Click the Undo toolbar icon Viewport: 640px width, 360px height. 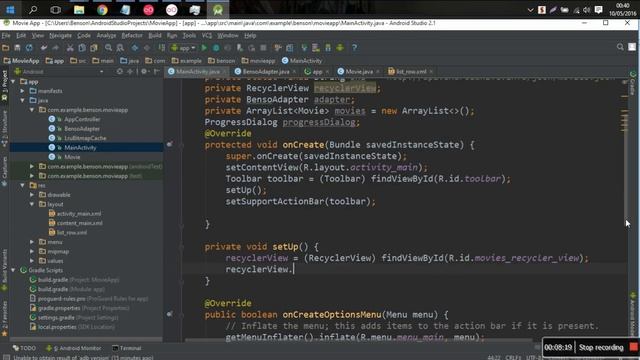(x=44, y=48)
